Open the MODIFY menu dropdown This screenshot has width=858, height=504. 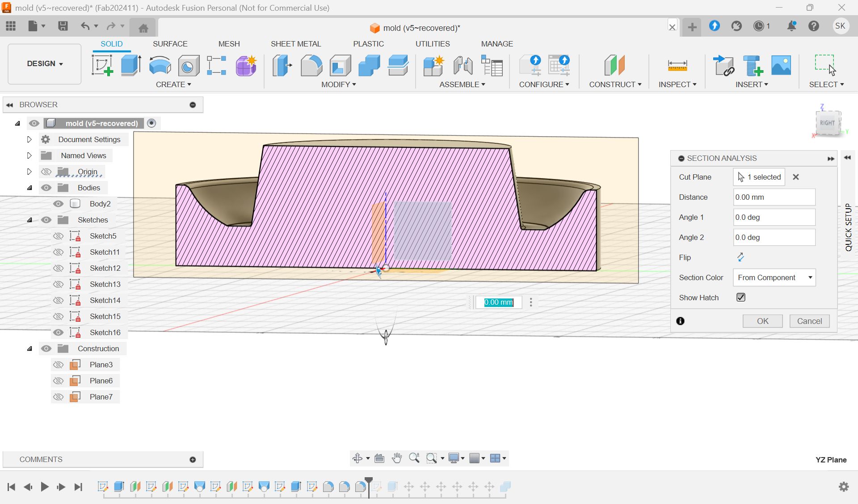338,84
